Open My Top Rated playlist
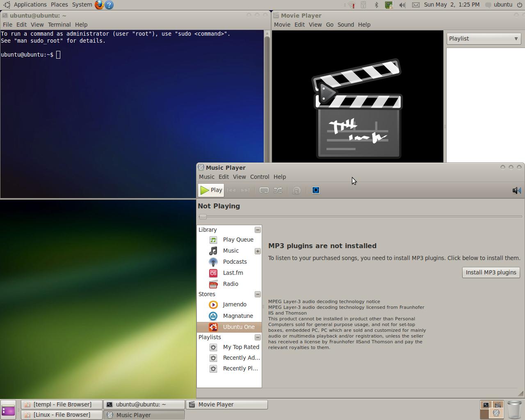The width and height of the screenshot is (525, 420). pyautogui.click(x=229, y=347)
